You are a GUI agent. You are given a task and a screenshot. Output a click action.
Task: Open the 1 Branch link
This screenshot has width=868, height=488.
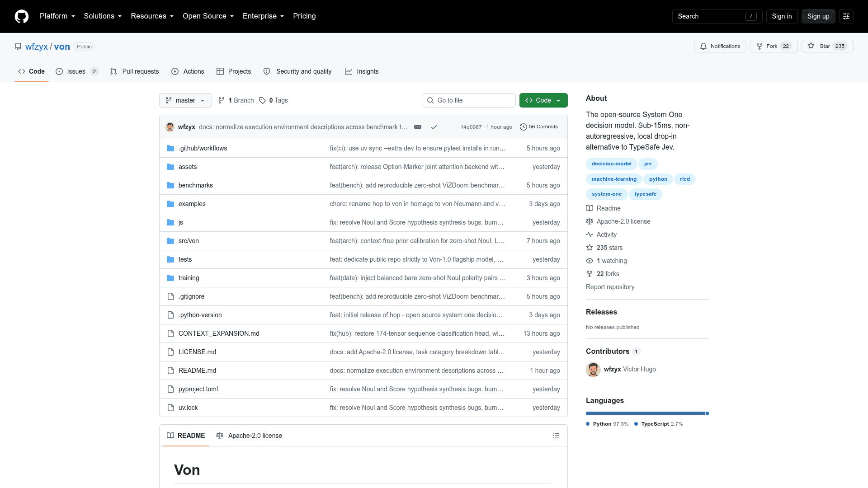(236, 100)
